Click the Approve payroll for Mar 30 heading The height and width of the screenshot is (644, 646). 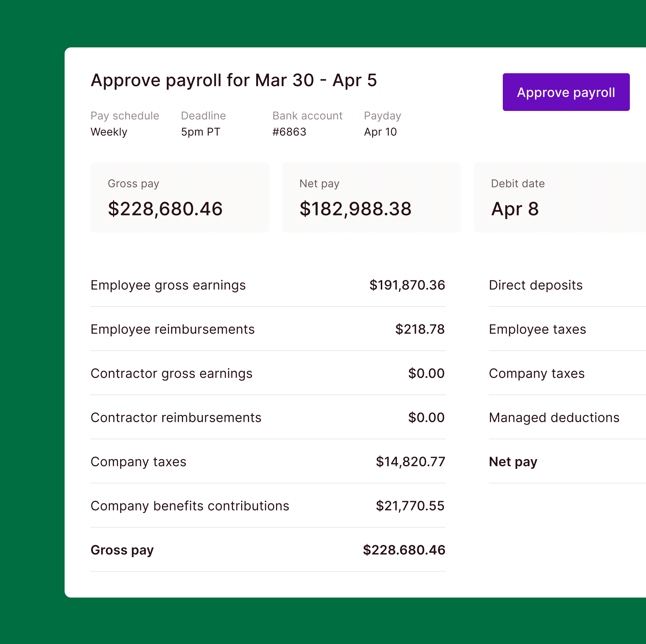(234, 80)
